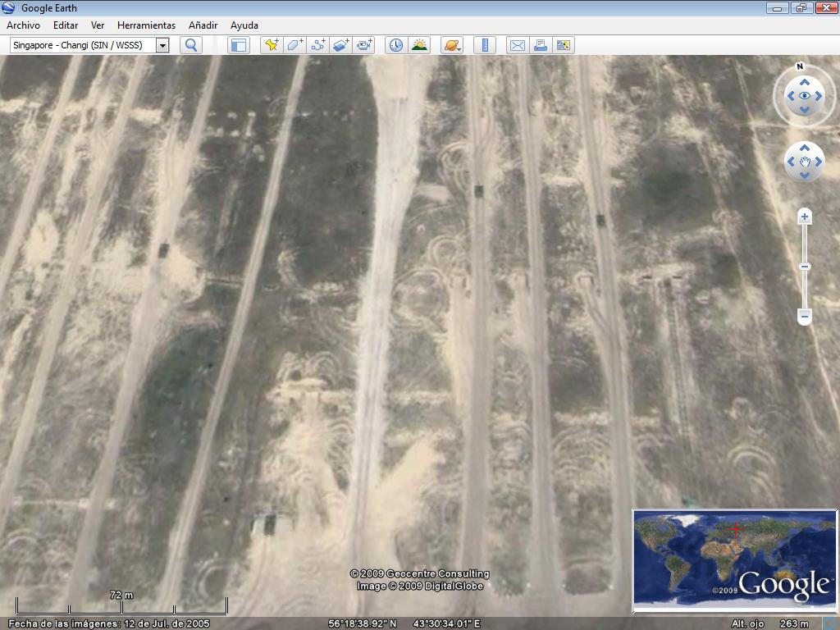This screenshot has width=840, height=630.
Task: Add an image overlay
Action: (x=341, y=45)
